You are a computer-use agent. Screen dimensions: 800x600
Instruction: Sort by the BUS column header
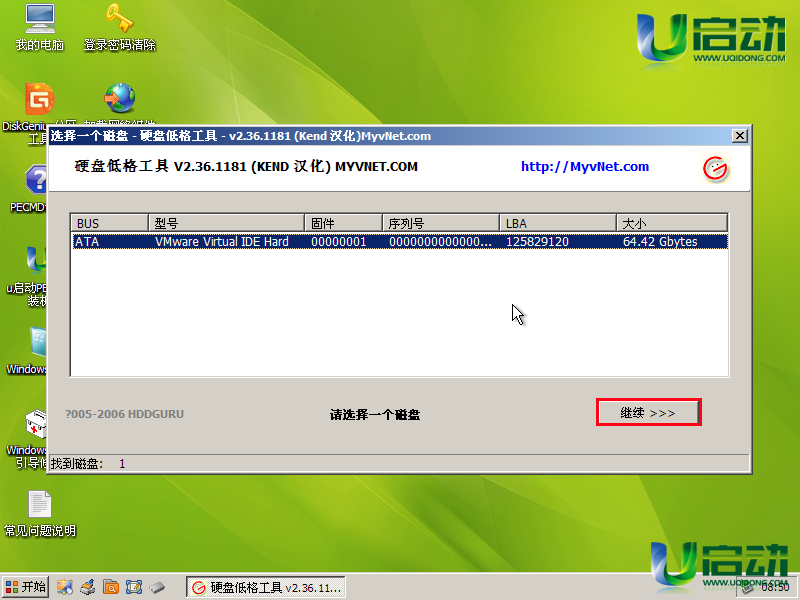point(108,221)
